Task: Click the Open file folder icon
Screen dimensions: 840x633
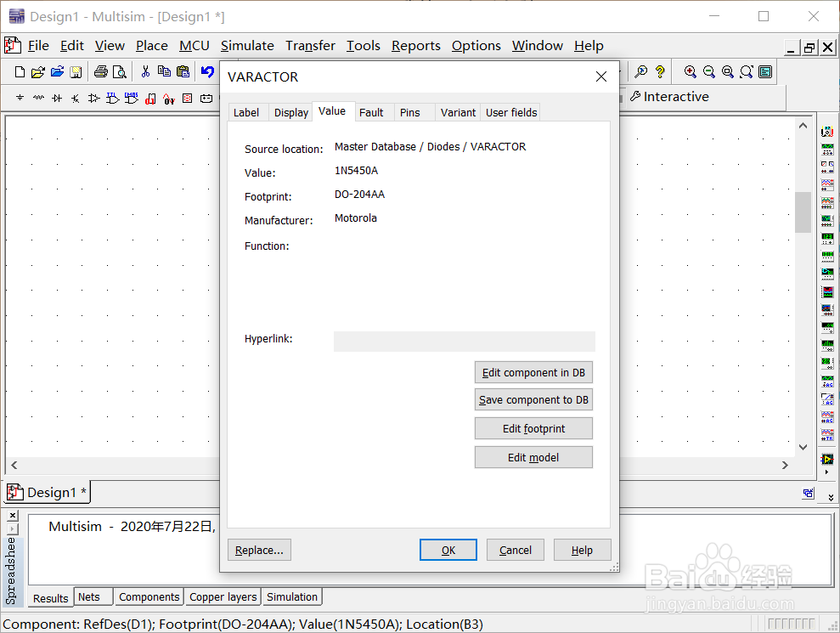Action: (x=38, y=72)
